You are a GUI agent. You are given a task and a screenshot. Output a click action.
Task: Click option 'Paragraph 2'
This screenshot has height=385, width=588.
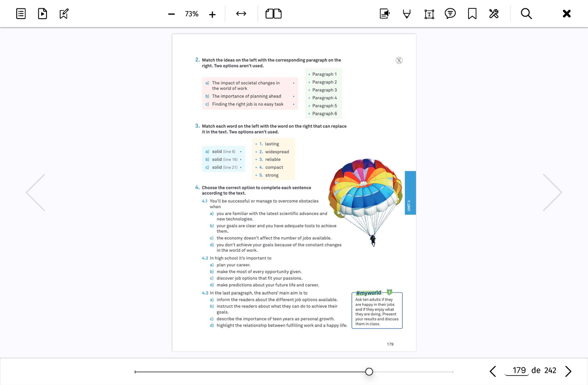click(x=323, y=82)
